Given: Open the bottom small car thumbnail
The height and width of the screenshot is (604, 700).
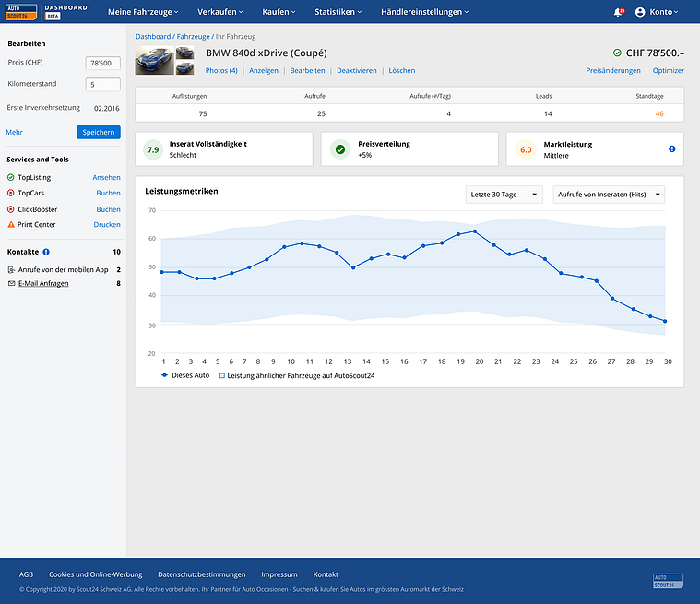Looking at the screenshot, I should point(184,68).
